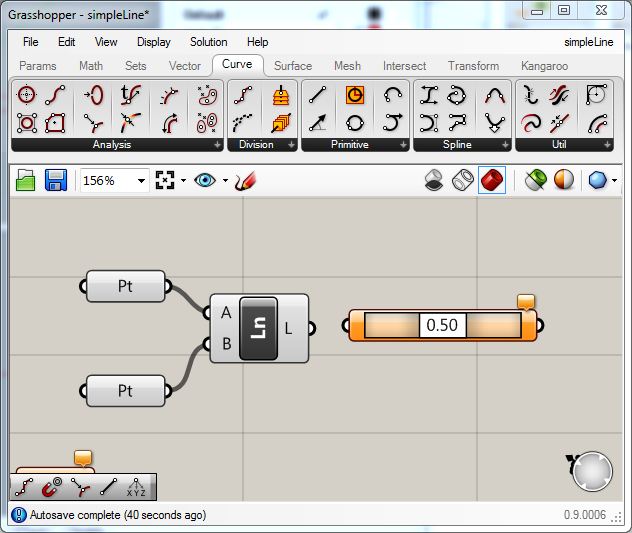632x533 pixels.
Task: Open dropdown arrow beside zoom extents
Action: [x=183, y=180]
